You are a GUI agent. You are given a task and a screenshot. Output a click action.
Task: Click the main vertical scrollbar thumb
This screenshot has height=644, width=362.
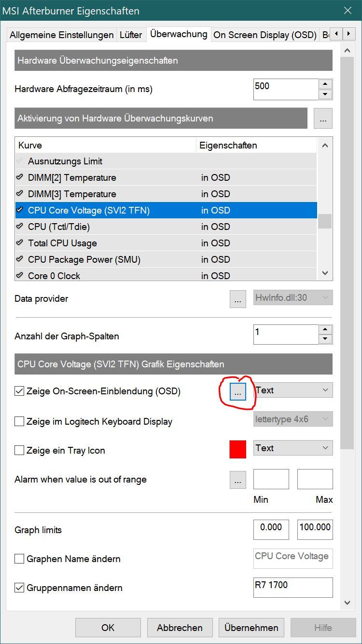pyautogui.click(x=348, y=253)
